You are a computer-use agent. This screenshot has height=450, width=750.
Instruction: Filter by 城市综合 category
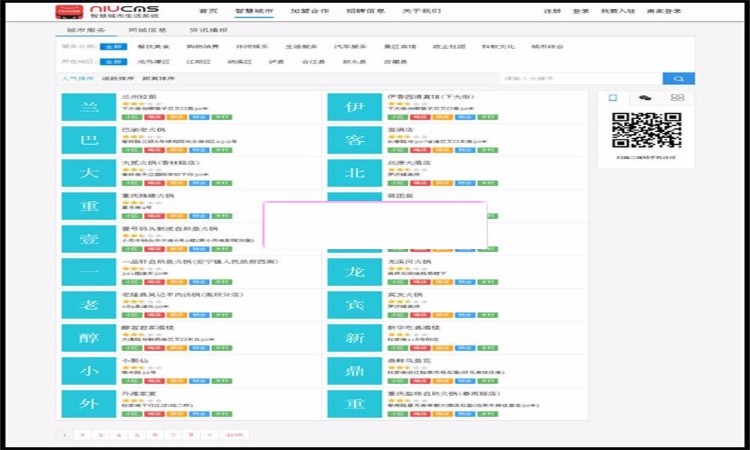coord(547,47)
